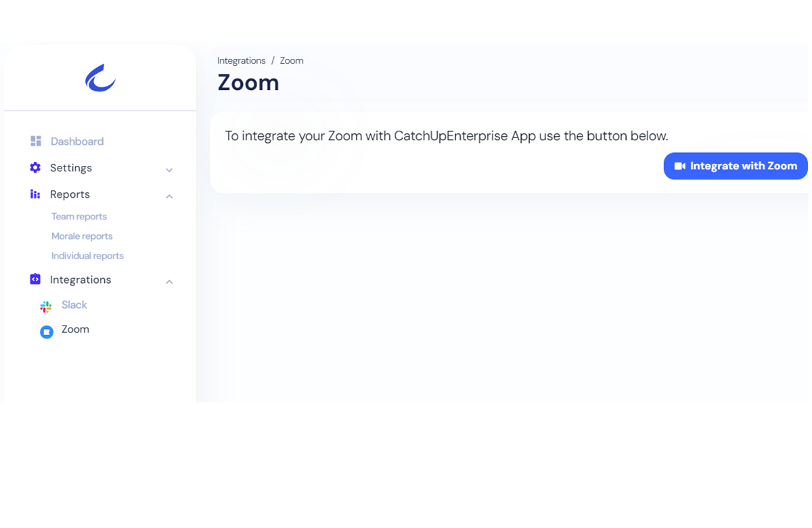
Task: Click the Integrations code icon
Action: 35,279
